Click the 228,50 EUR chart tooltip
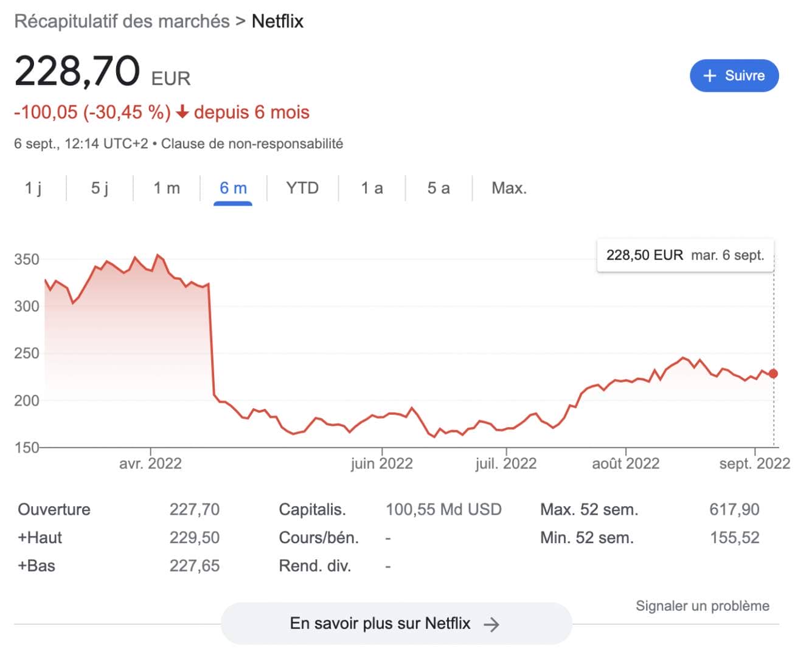The width and height of the screenshot is (812, 657). (685, 255)
